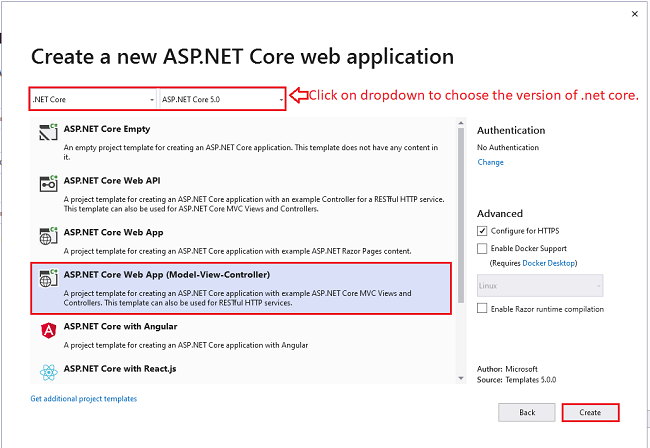Click the ASP.NET Core Web App globe icon
The height and width of the screenshot is (448, 650).
(x=48, y=235)
